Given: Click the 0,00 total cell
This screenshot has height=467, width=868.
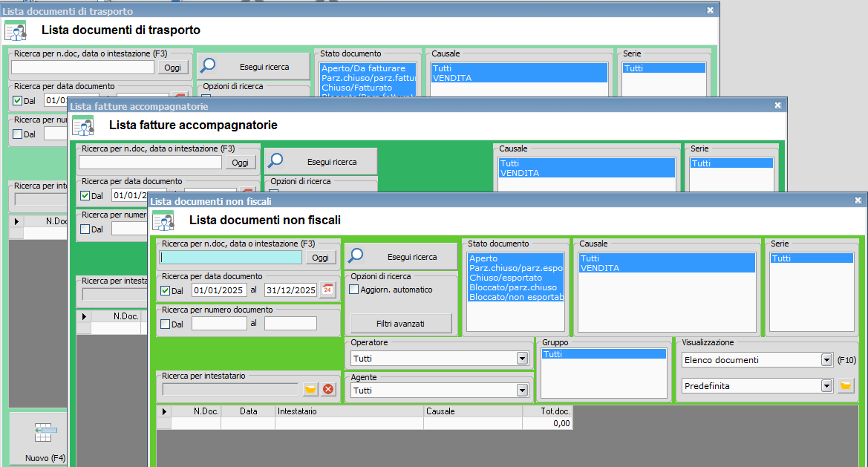Looking at the screenshot, I should (x=547, y=423).
